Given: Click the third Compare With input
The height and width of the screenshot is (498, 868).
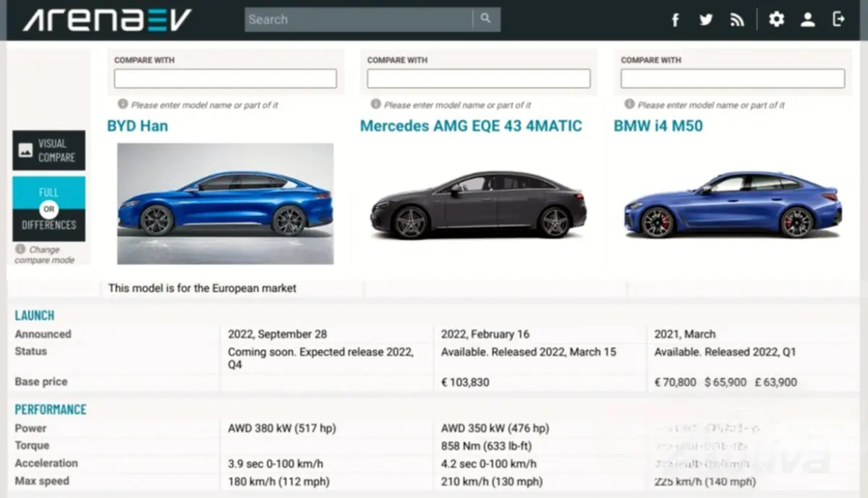Looking at the screenshot, I should point(733,79).
